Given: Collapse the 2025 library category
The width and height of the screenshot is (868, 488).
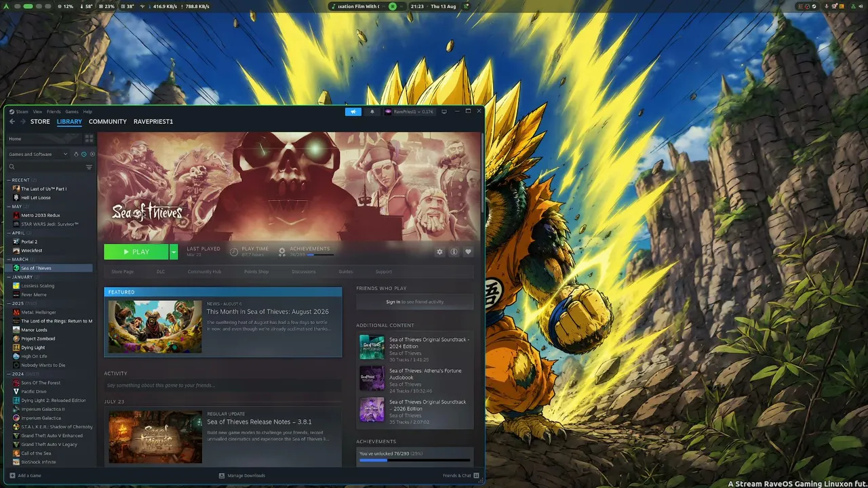Looking at the screenshot, I should click(x=9, y=304).
